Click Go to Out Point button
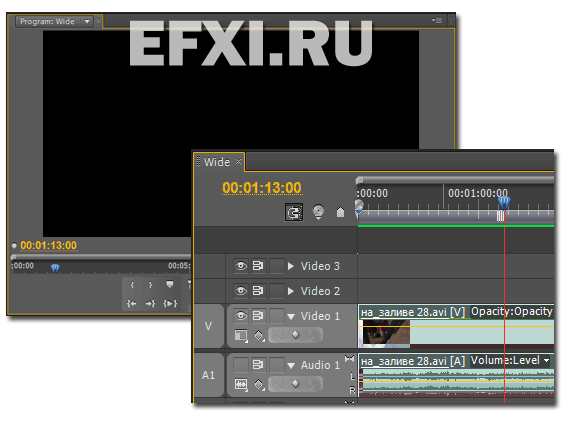This screenshot has width=563, height=422. (x=150, y=303)
